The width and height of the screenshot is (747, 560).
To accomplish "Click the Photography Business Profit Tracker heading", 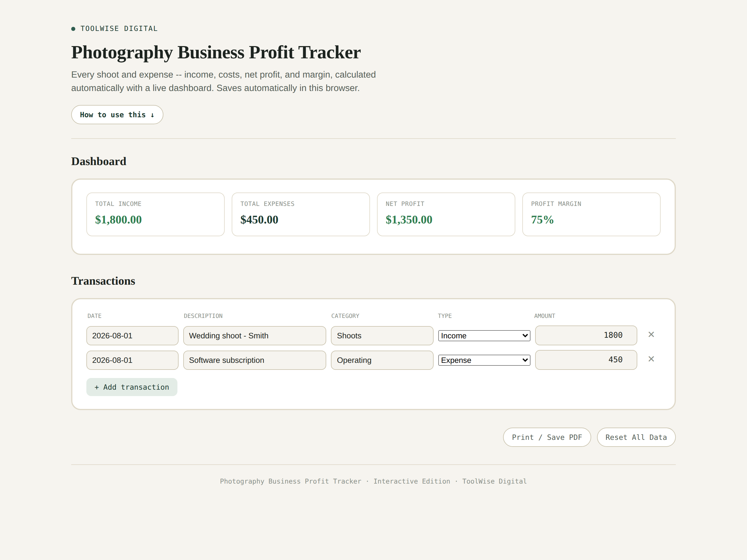I will tap(216, 53).
